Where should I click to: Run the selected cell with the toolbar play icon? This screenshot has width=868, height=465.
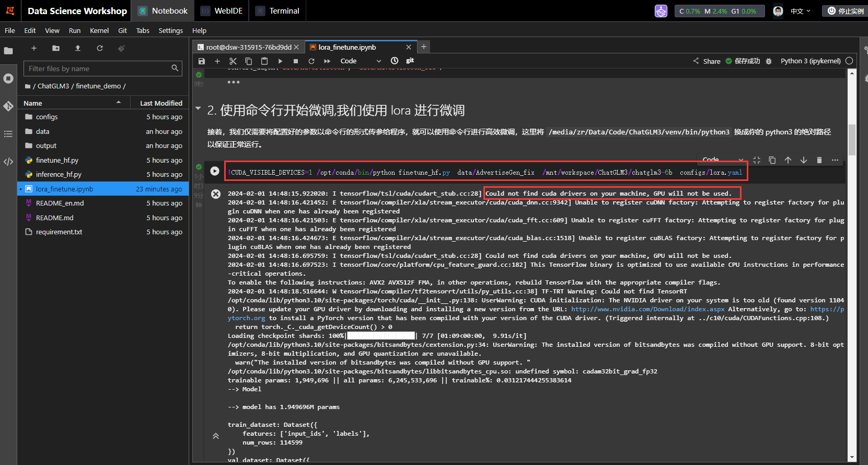click(280, 61)
